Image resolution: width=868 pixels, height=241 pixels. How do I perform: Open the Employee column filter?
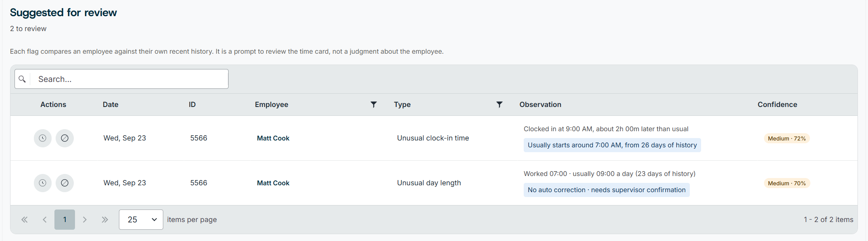374,105
